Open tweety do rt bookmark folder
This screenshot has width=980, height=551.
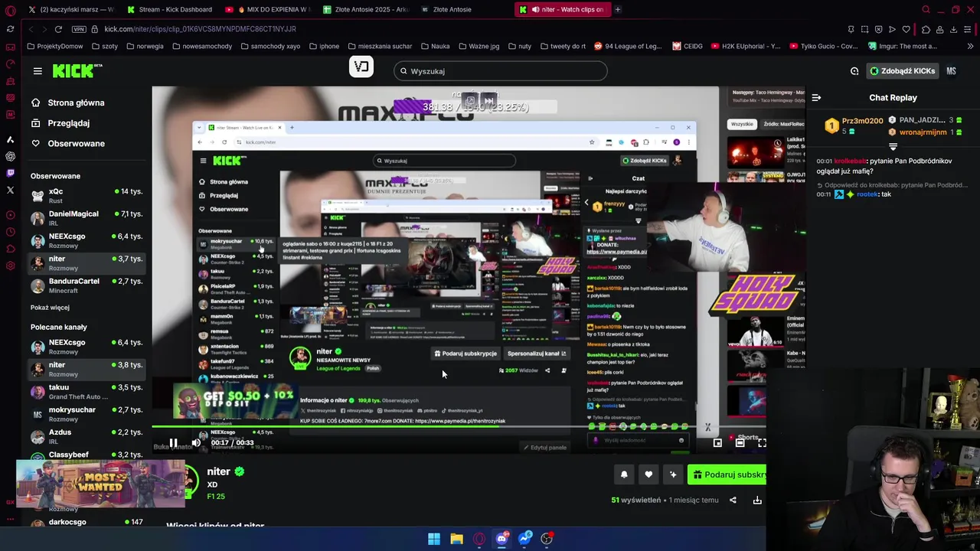click(x=563, y=46)
